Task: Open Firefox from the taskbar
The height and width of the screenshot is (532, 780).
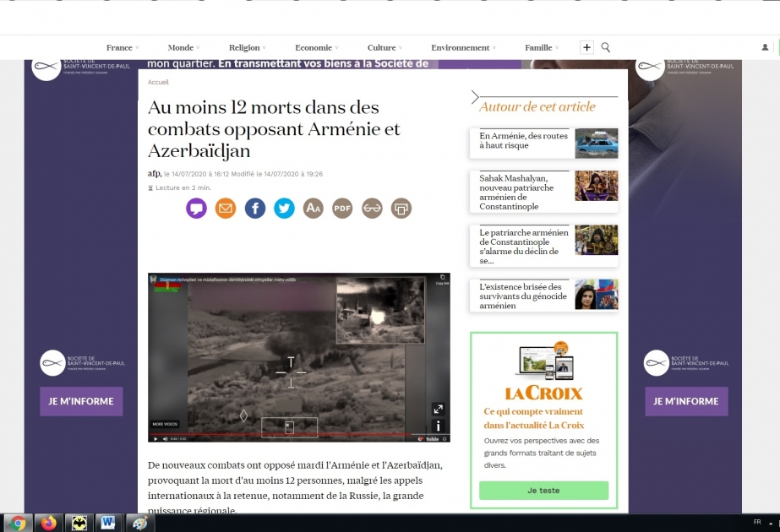Action: coord(49,523)
